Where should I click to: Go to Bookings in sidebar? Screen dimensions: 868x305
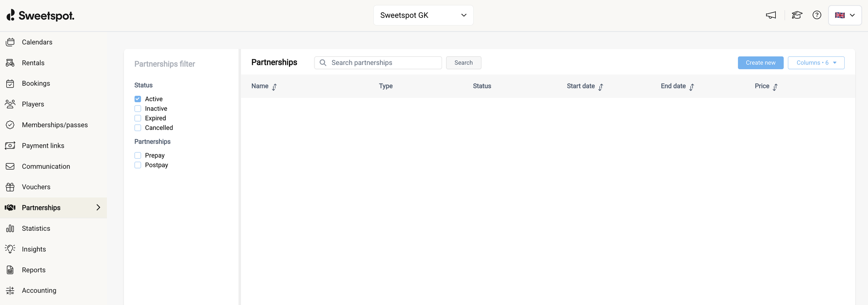point(36,84)
